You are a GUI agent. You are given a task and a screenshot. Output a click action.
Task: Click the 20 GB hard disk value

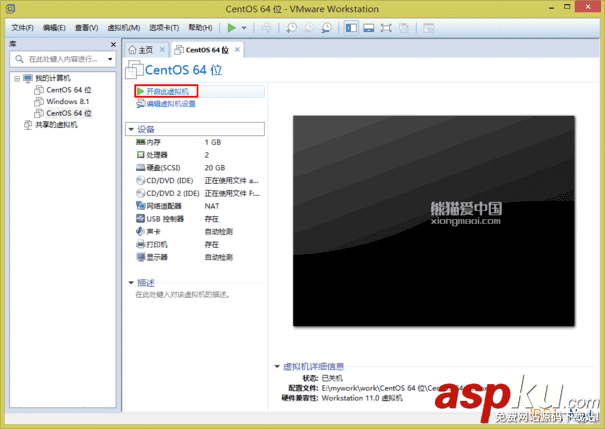tap(215, 168)
